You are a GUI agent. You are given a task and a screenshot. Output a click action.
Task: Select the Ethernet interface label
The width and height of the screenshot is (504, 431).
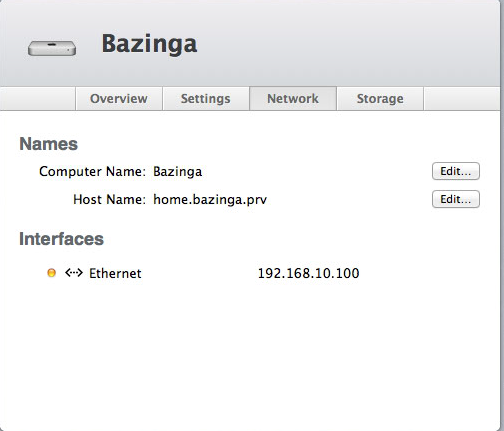pos(115,273)
